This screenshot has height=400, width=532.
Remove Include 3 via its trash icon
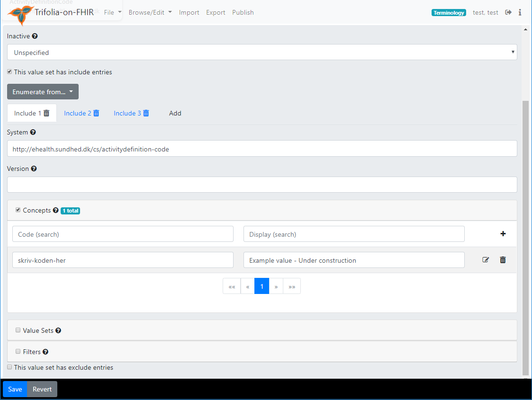coord(146,113)
